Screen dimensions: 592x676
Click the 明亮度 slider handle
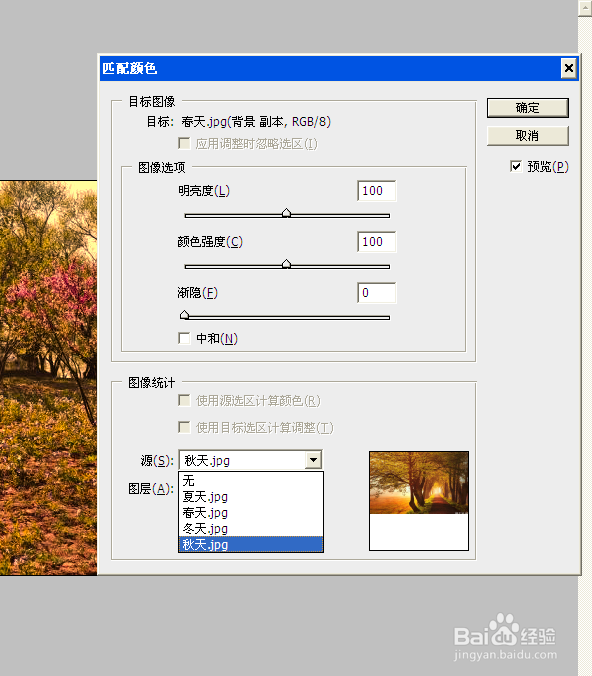coord(286,213)
